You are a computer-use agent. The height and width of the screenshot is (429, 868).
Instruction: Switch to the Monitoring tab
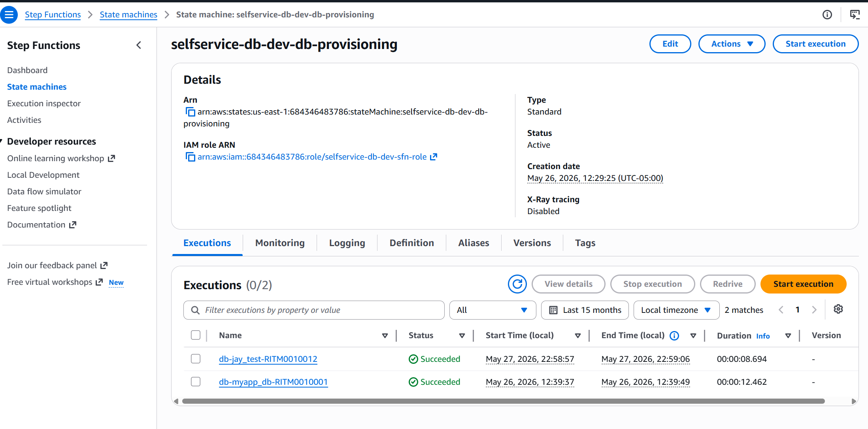pyautogui.click(x=280, y=243)
